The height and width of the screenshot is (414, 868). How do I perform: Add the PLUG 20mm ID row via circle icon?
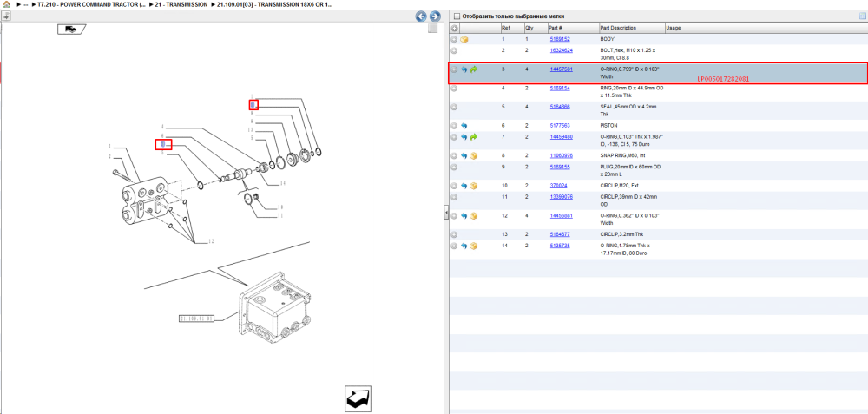click(454, 167)
